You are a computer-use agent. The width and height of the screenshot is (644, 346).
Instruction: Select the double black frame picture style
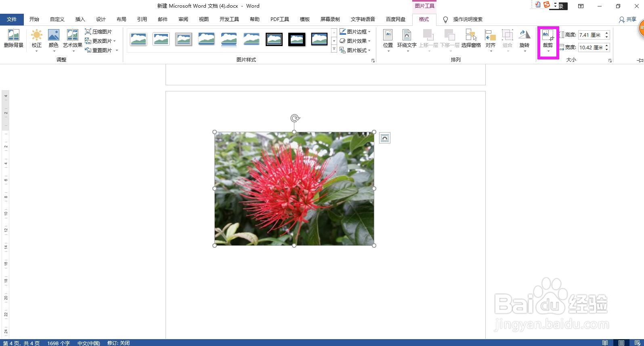[x=274, y=39]
